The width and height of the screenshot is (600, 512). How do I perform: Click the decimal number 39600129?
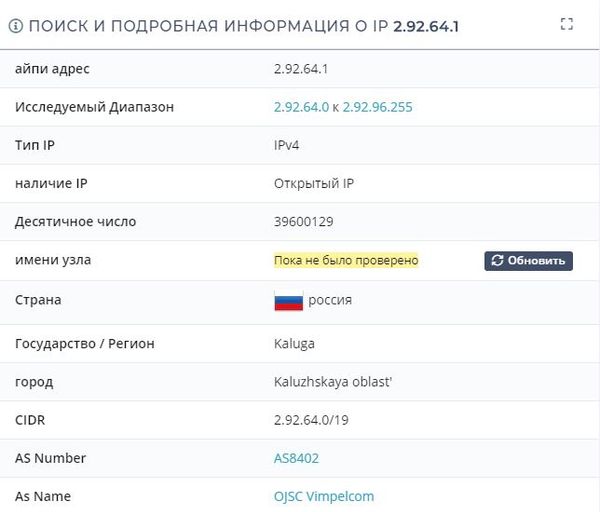pyautogui.click(x=303, y=222)
